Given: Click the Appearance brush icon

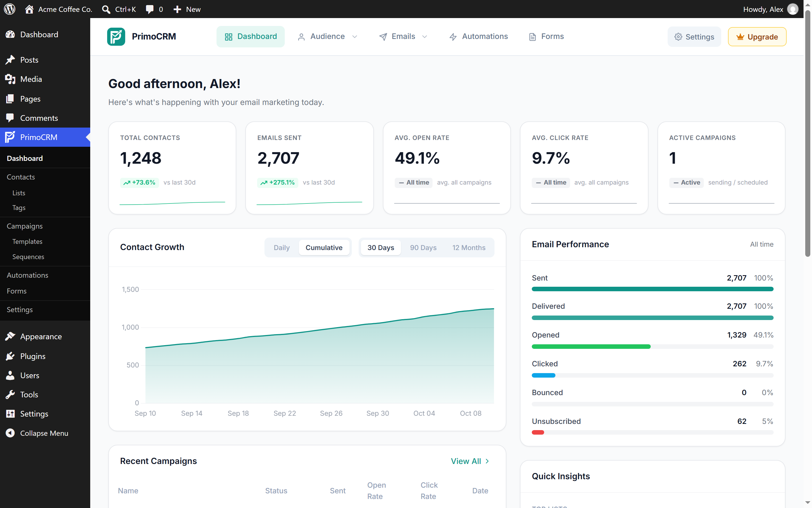Looking at the screenshot, I should click(x=10, y=336).
